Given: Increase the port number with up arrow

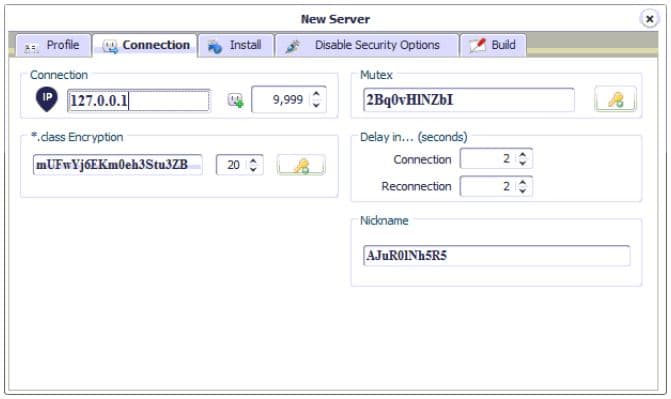Looking at the screenshot, I should click(316, 94).
